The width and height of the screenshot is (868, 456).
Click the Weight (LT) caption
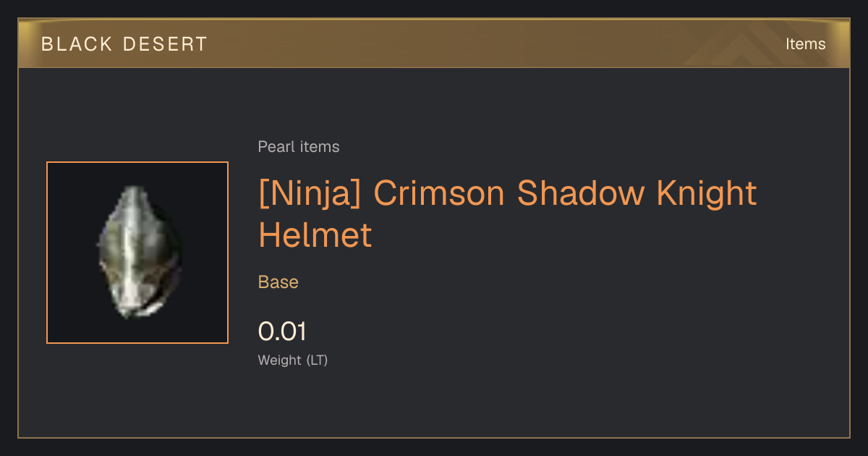click(x=293, y=360)
